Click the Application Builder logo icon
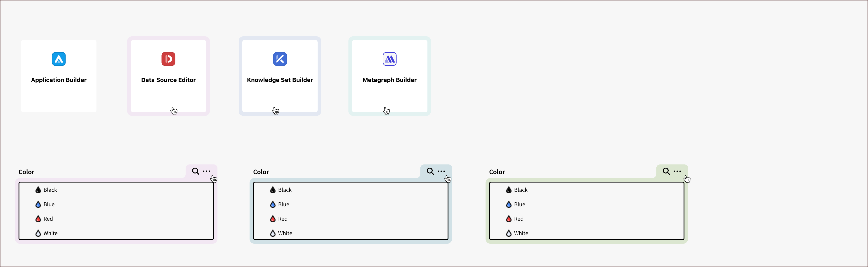Viewport: 868px width, 267px height. coord(59,59)
